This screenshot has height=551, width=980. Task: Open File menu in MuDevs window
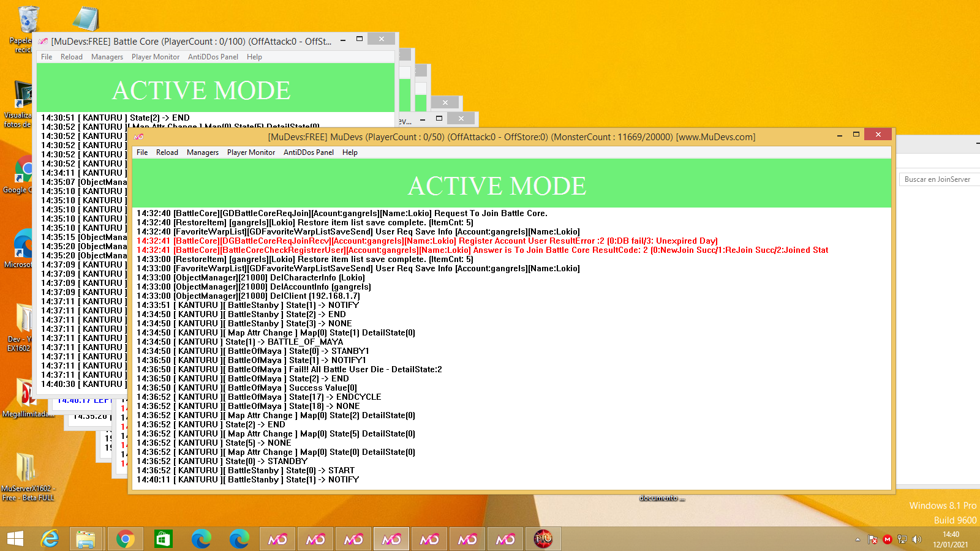point(142,152)
